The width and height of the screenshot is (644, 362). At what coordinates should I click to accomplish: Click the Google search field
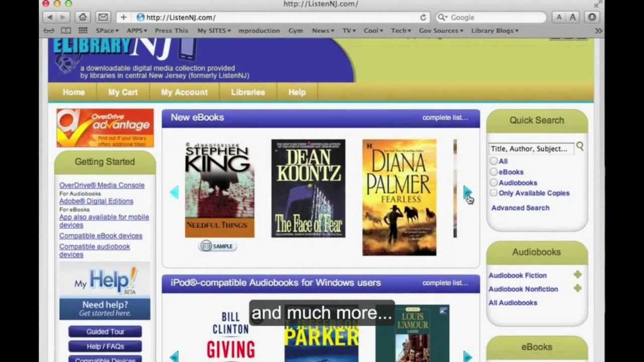pyautogui.click(x=491, y=17)
